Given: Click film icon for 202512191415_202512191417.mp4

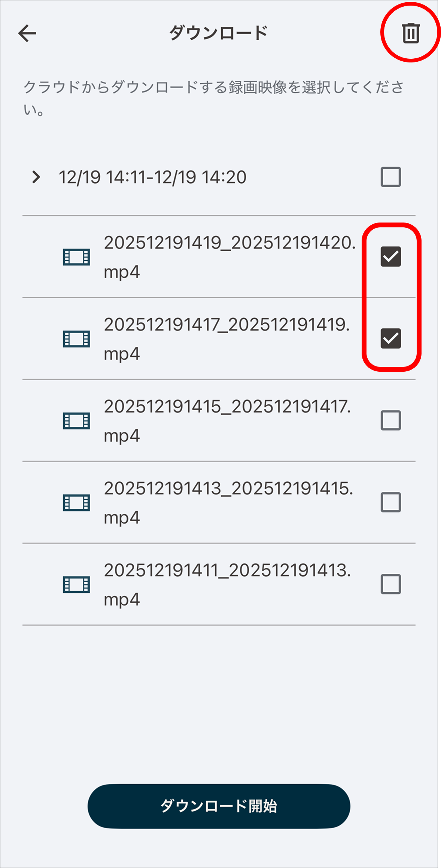Looking at the screenshot, I should (76, 421).
